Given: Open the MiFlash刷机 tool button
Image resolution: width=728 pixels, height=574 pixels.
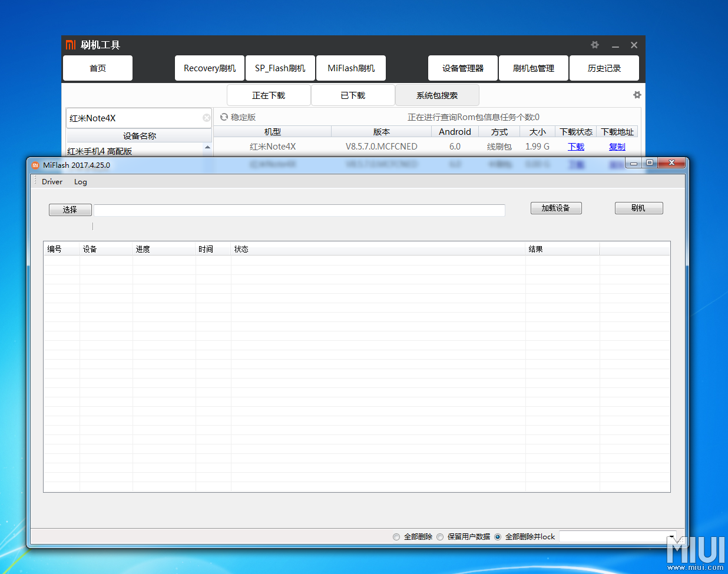Looking at the screenshot, I should (x=351, y=68).
